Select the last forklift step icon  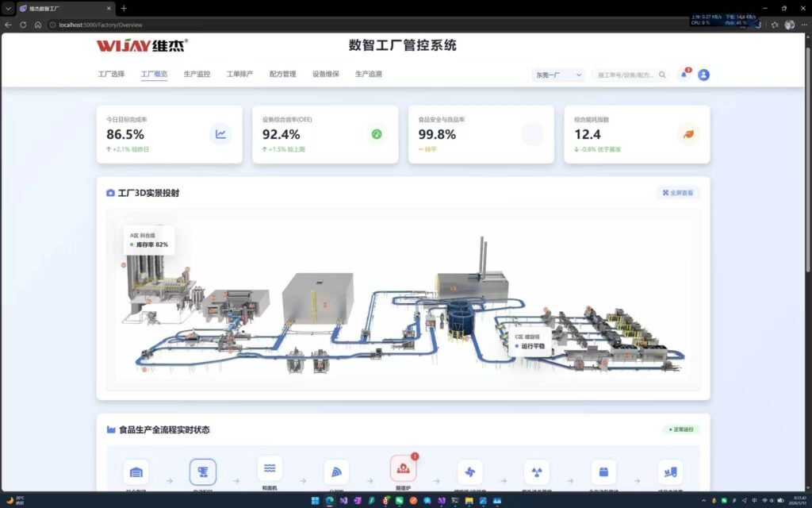tap(670, 472)
